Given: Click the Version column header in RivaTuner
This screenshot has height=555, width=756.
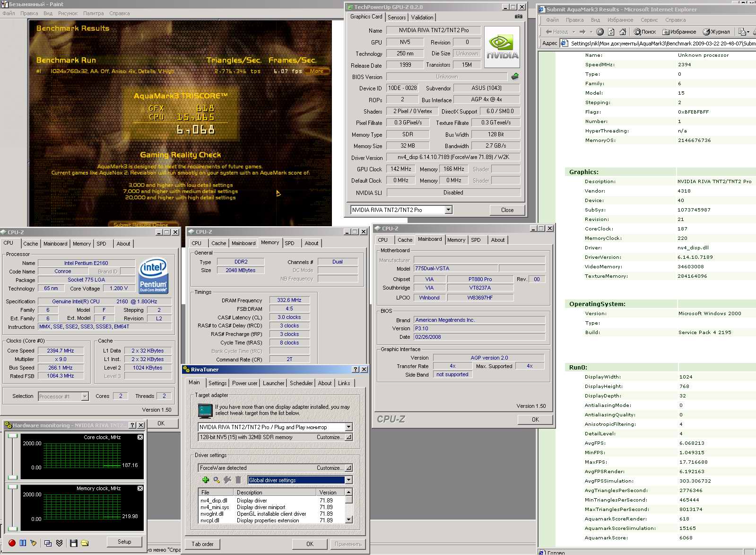Looking at the screenshot, I should click(x=331, y=493).
